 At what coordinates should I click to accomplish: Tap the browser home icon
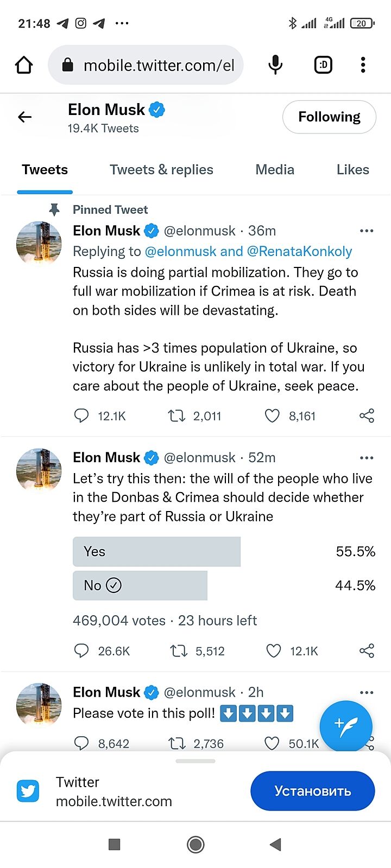pyautogui.click(x=24, y=65)
